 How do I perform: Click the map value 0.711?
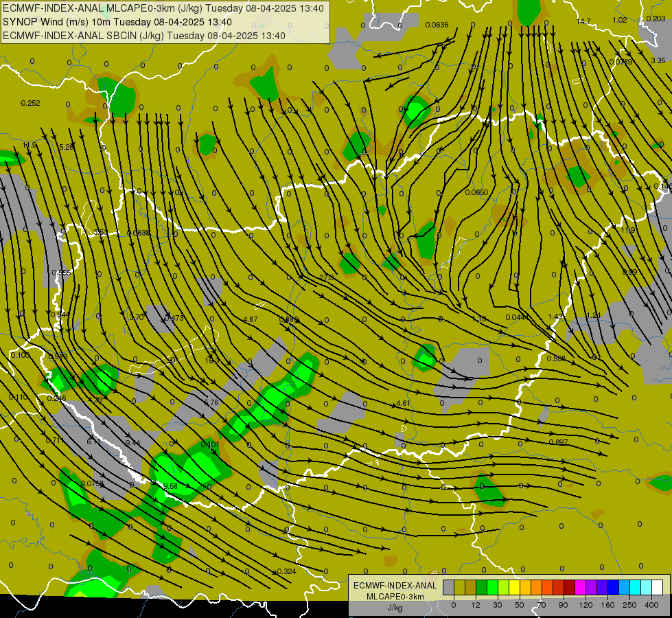(55, 440)
